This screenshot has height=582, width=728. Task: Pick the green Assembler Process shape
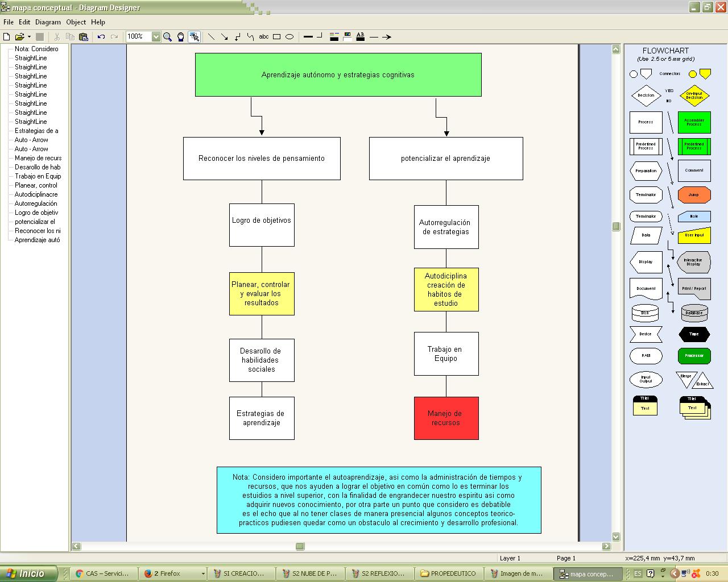click(694, 122)
